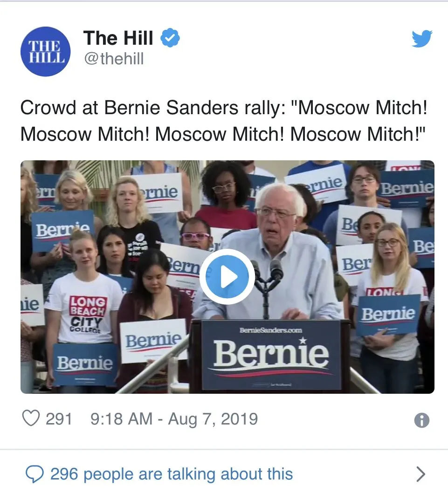Click the Moscow Mitch tweet text
Image resolution: width=448 pixels, height=493 pixels.
[223, 121]
